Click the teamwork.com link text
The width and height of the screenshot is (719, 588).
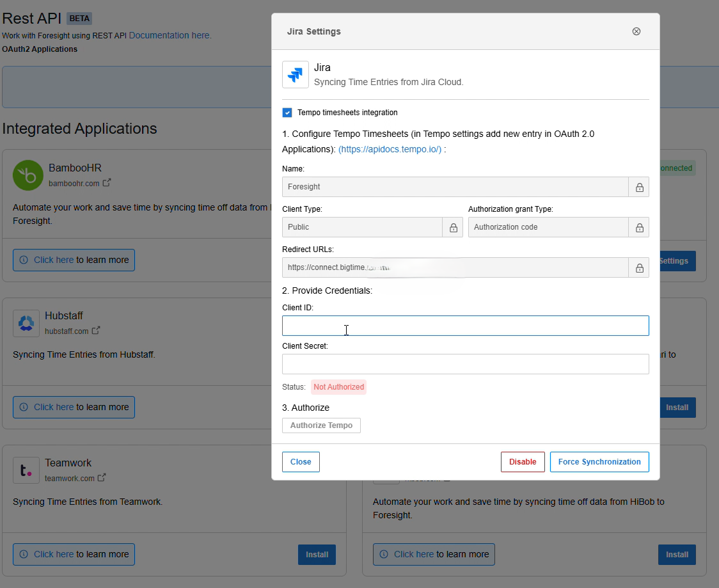point(69,478)
